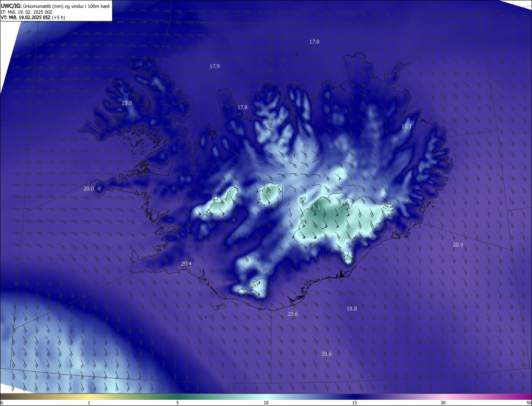Click the brown color scale segment between 0 and 1
The image size is (532, 406).
coord(44,397)
